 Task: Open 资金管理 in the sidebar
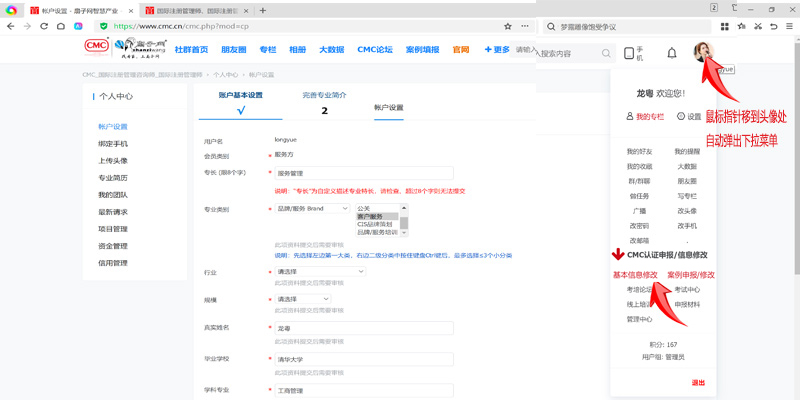(x=113, y=246)
